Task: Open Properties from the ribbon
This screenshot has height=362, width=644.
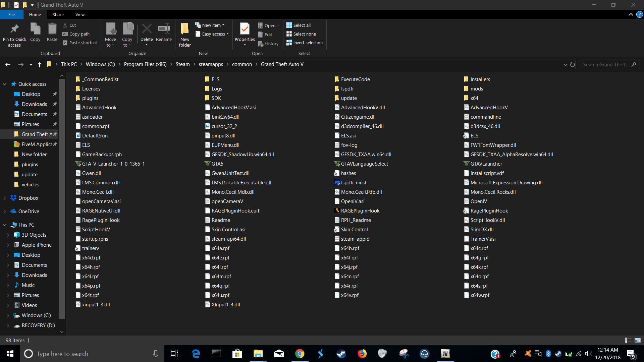Action: click(x=245, y=30)
